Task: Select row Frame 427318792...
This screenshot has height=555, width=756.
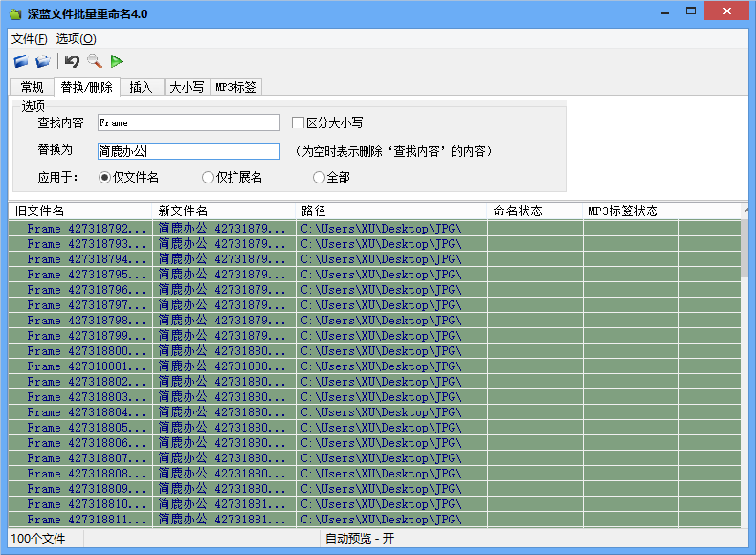Action: [374, 229]
